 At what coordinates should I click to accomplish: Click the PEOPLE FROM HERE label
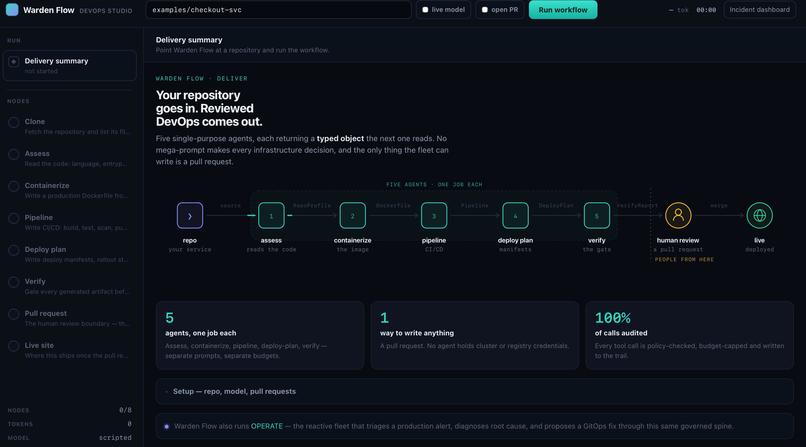pyautogui.click(x=684, y=259)
